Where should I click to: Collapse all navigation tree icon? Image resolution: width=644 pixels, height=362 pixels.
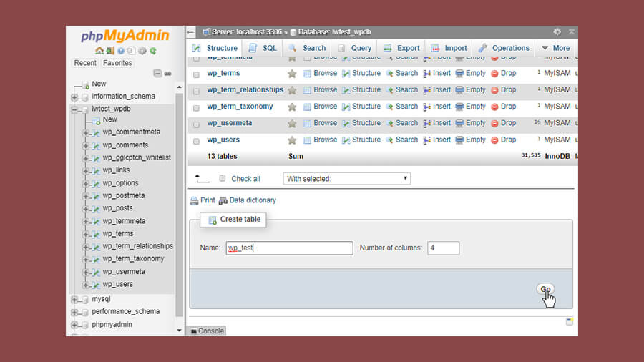point(157,74)
